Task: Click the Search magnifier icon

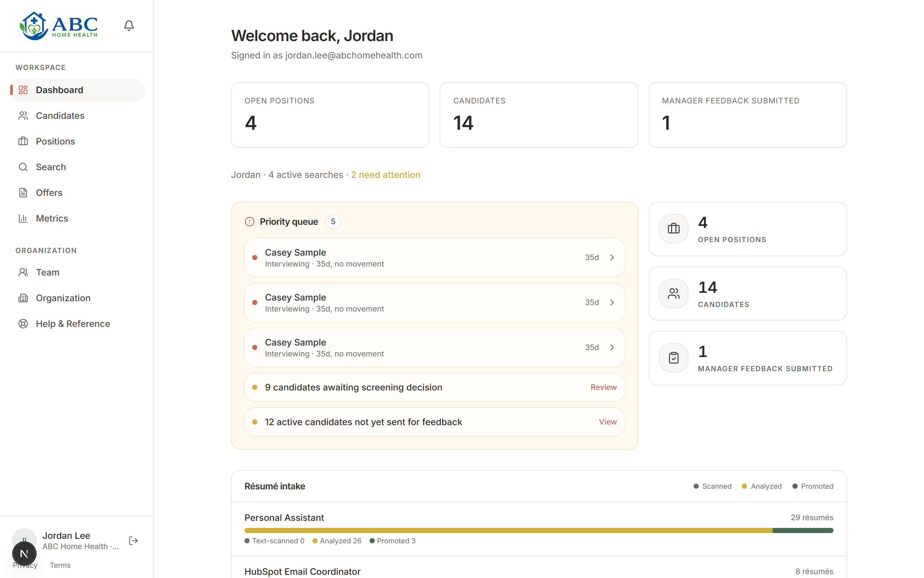Action: pyautogui.click(x=23, y=167)
